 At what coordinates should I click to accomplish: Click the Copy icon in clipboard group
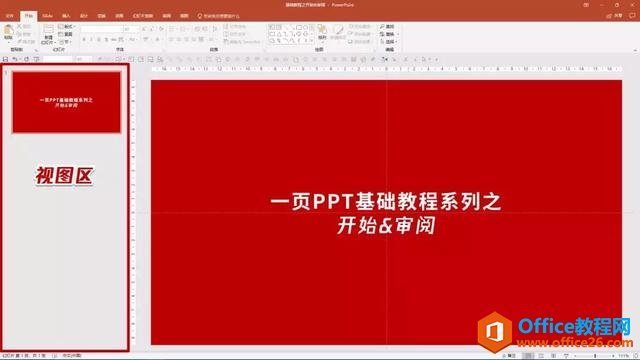tap(19, 34)
